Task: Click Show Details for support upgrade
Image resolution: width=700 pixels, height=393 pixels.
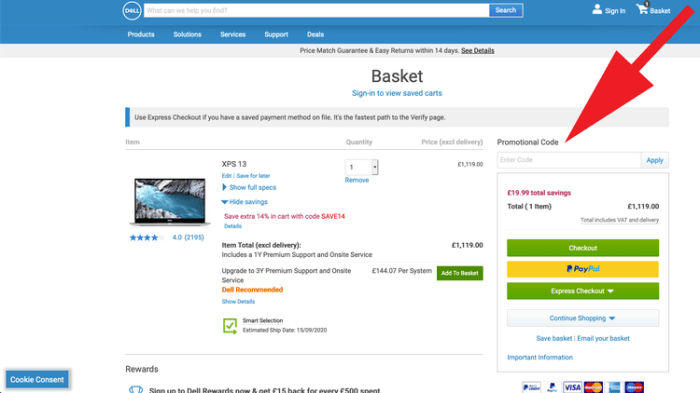Action: point(238,302)
